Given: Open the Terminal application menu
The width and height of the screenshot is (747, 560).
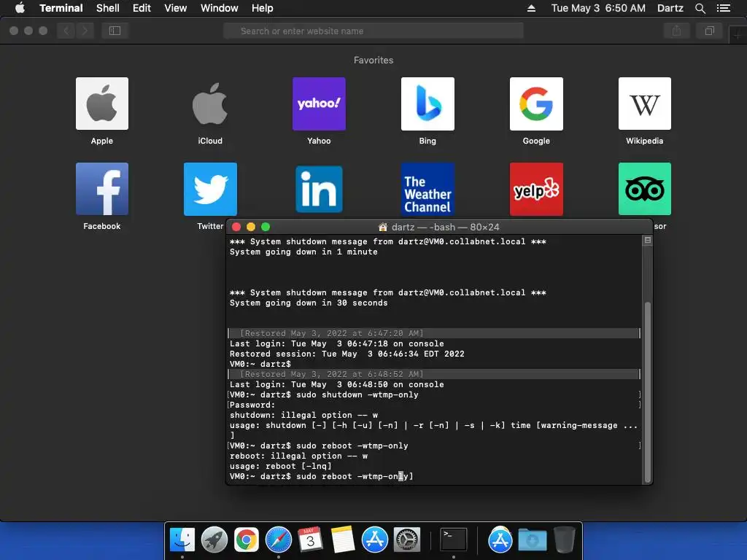Looking at the screenshot, I should coord(61,8).
